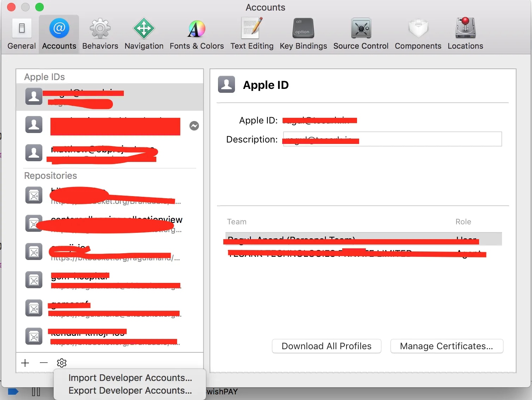
Task: Open Components preferences
Action: click(418, 34)
